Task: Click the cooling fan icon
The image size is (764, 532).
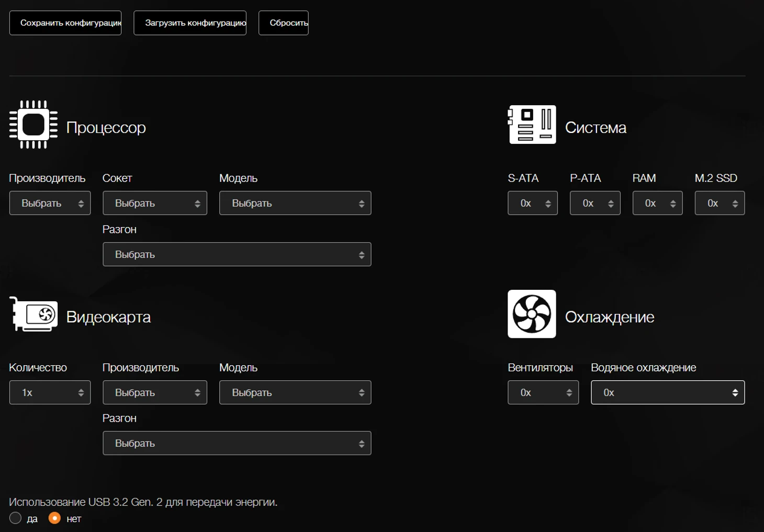Action: click(532, 314)
